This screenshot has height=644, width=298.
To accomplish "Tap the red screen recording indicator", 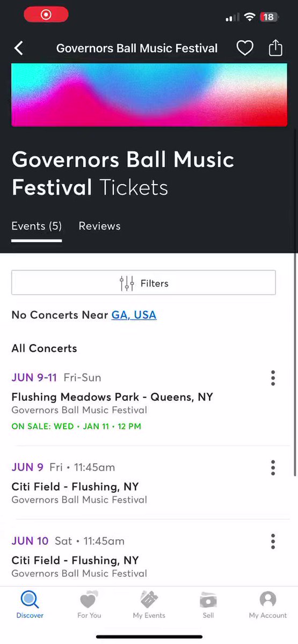I will click(x=46, y=15).
